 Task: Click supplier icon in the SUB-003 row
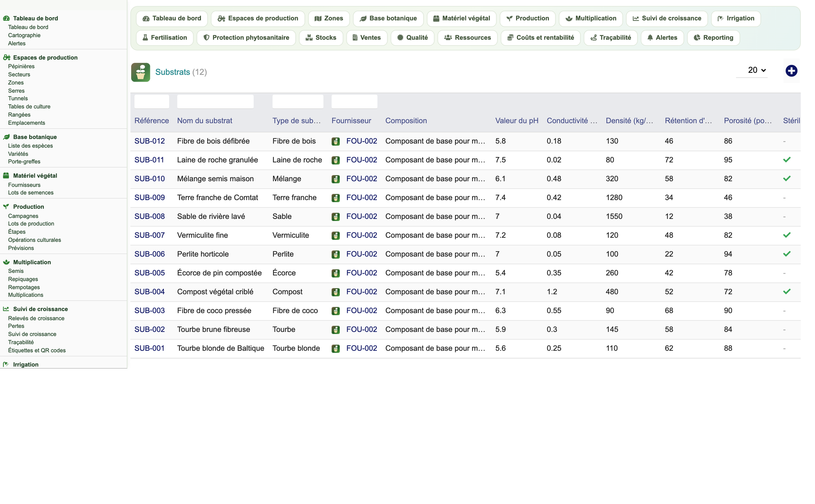(x=335, y=311)
